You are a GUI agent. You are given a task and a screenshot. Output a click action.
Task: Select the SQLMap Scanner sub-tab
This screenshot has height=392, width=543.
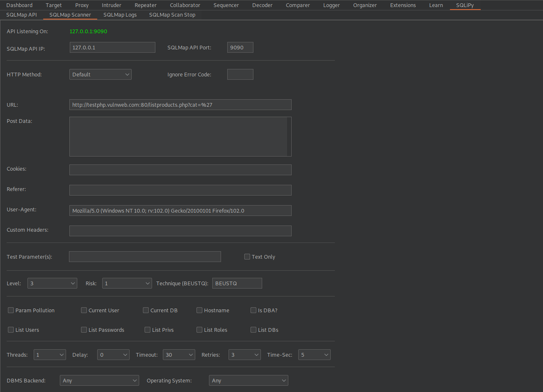coord(70,15)
